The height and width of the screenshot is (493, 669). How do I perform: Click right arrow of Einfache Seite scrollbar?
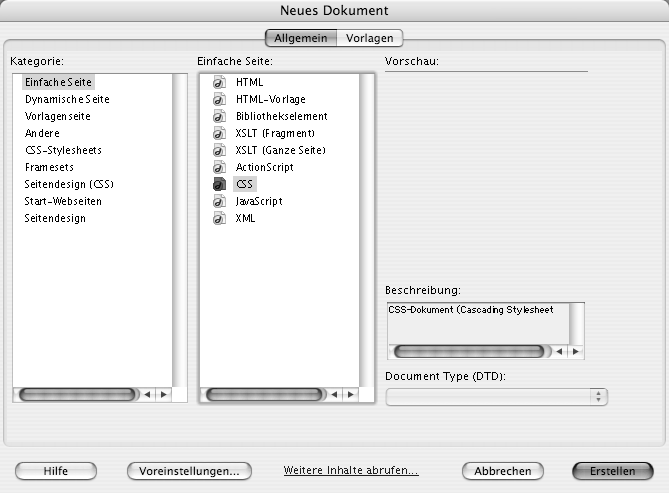351,395
